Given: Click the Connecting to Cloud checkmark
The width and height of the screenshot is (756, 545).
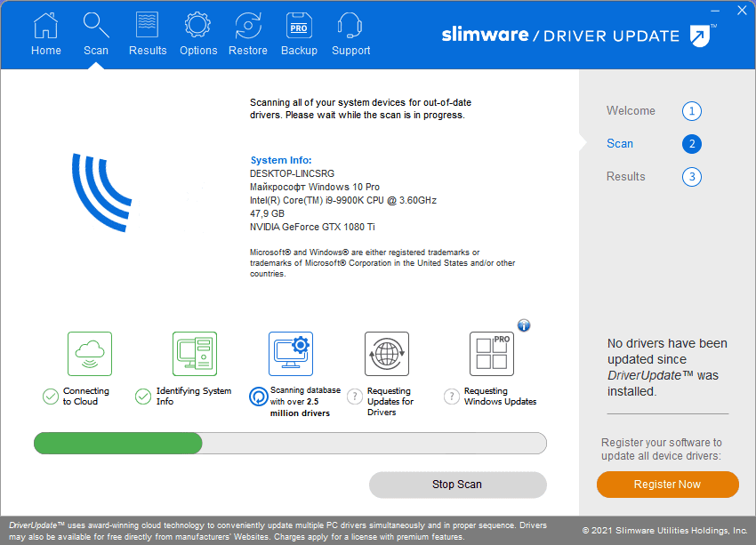Looking at the screenshot, I should 51,397.
